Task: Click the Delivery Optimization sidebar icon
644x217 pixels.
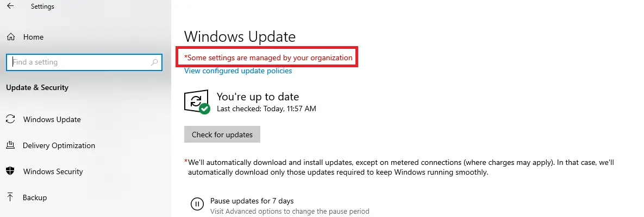Action: tap(10, 145)
